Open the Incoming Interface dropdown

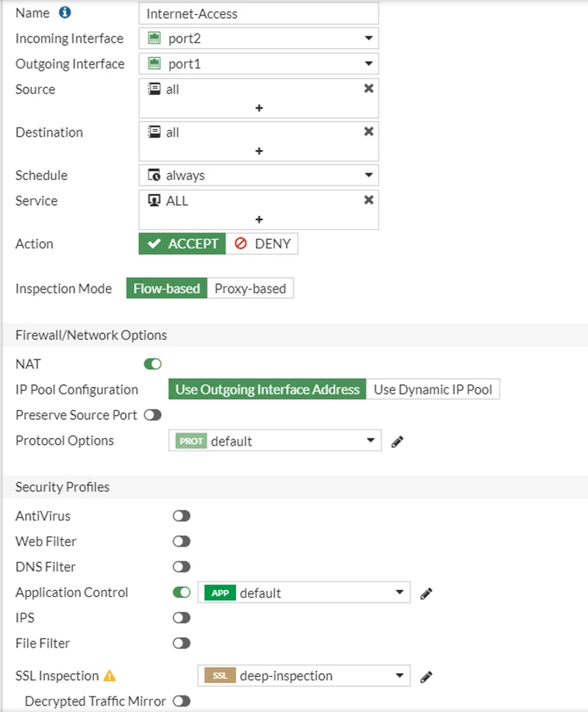pyautogui.click(x=259, y=38)
